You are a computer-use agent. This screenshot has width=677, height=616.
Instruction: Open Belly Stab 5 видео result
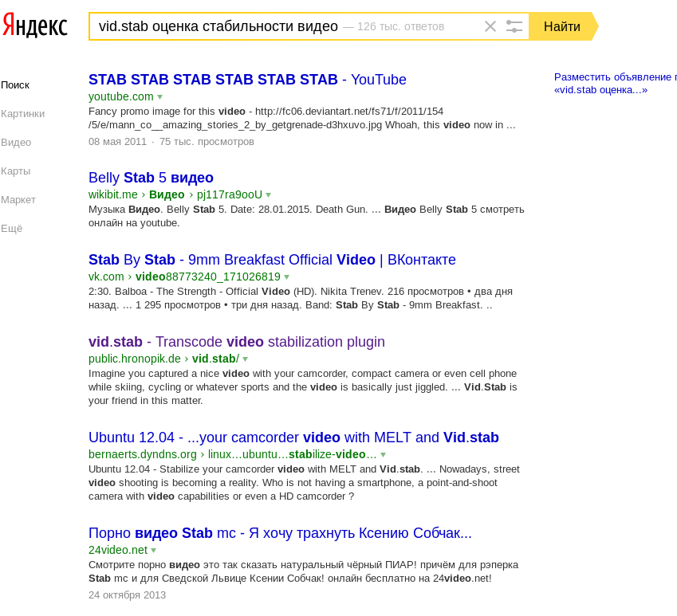[151, 178]
